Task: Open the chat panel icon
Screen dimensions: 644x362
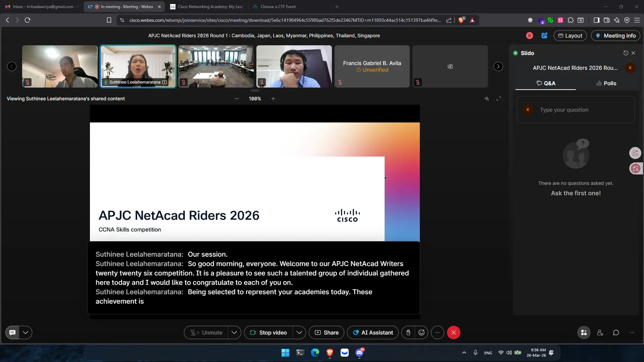Action: tap(616, 332)
